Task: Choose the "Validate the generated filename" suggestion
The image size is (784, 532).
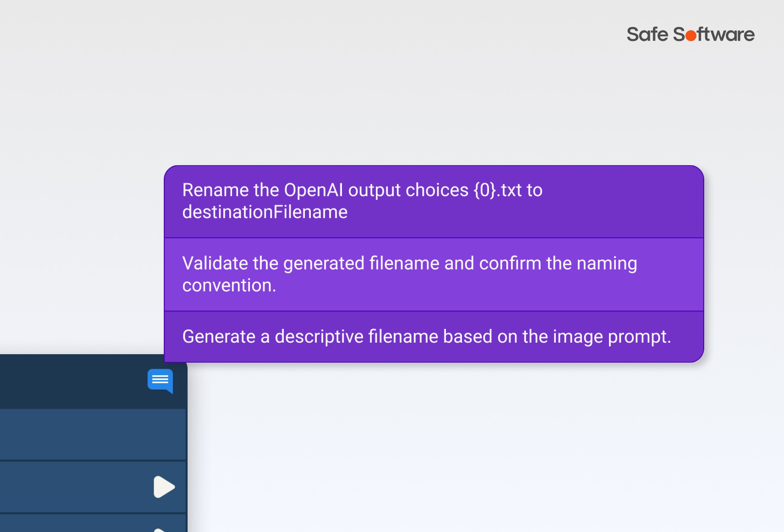Action: coord(434,275)
